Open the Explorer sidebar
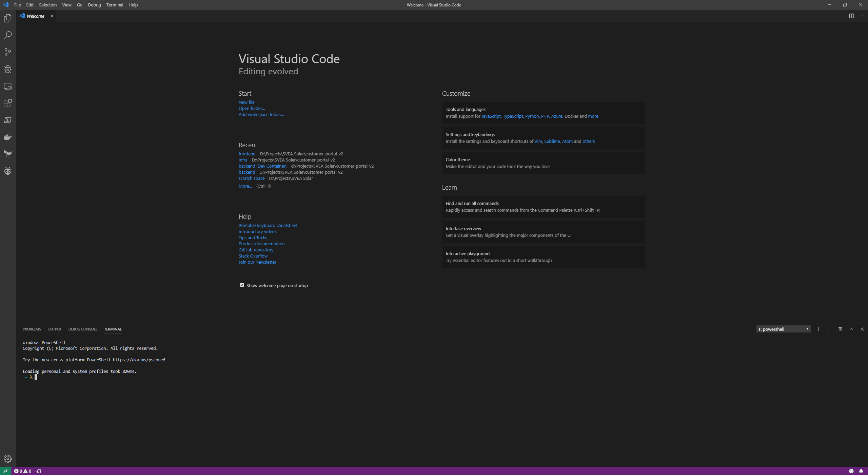The width and height of the screenshot is (868, 475). [7, 18]
